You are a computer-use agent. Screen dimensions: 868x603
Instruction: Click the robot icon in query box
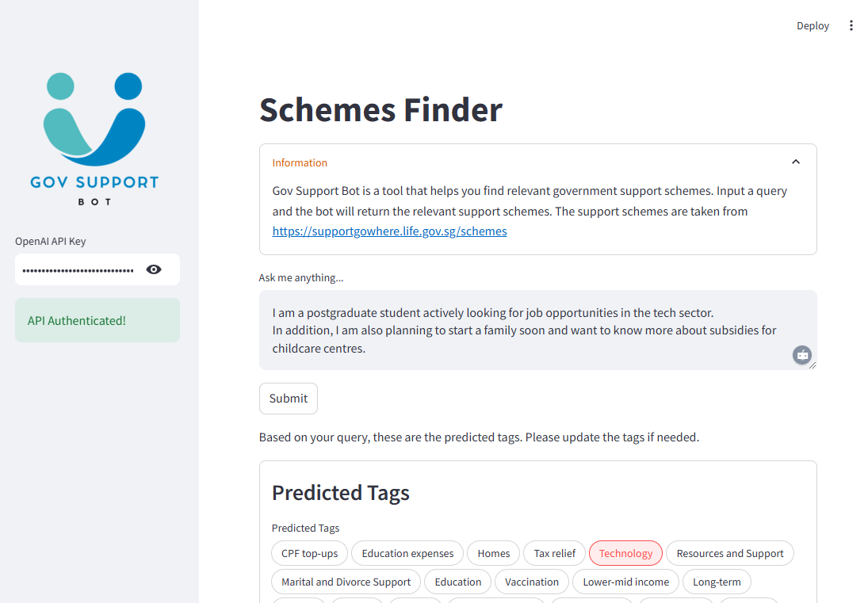[x=801, y=355]
